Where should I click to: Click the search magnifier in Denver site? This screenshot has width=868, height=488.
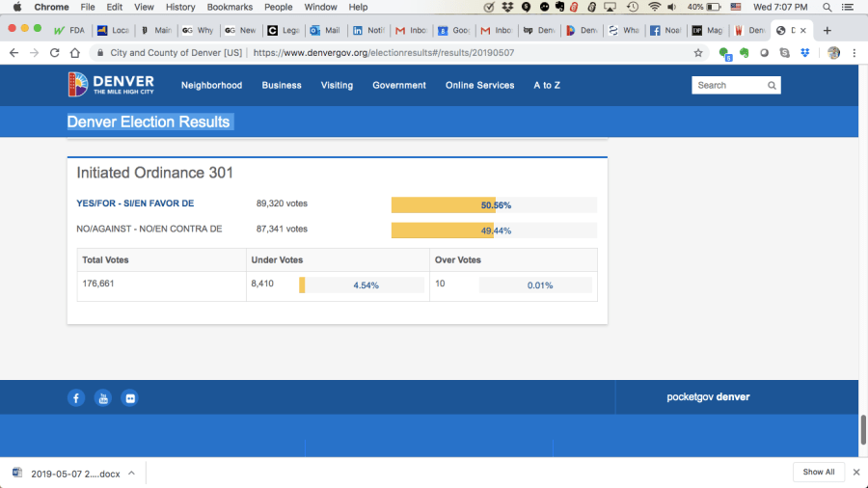(772, 85)
